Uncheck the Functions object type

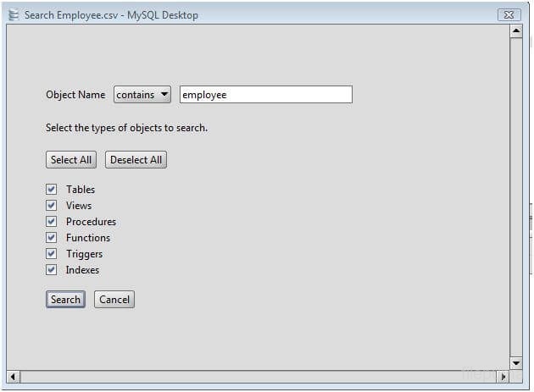(x=52, y=238)
